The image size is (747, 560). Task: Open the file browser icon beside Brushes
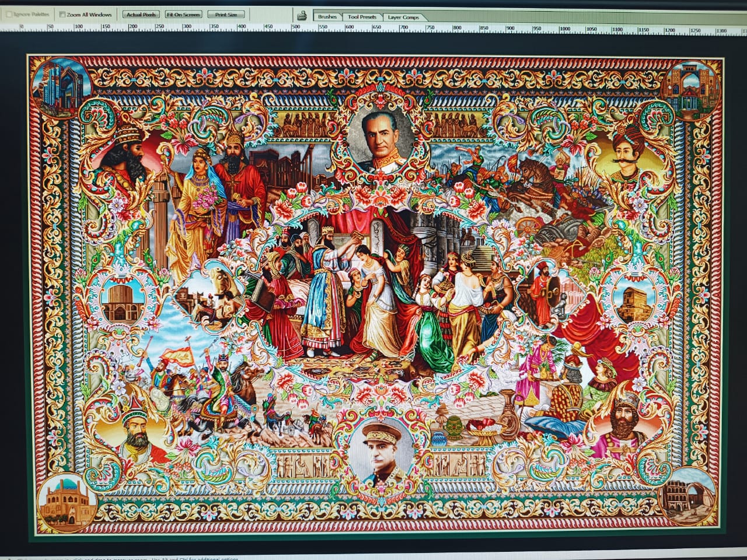tap(302, 16)
